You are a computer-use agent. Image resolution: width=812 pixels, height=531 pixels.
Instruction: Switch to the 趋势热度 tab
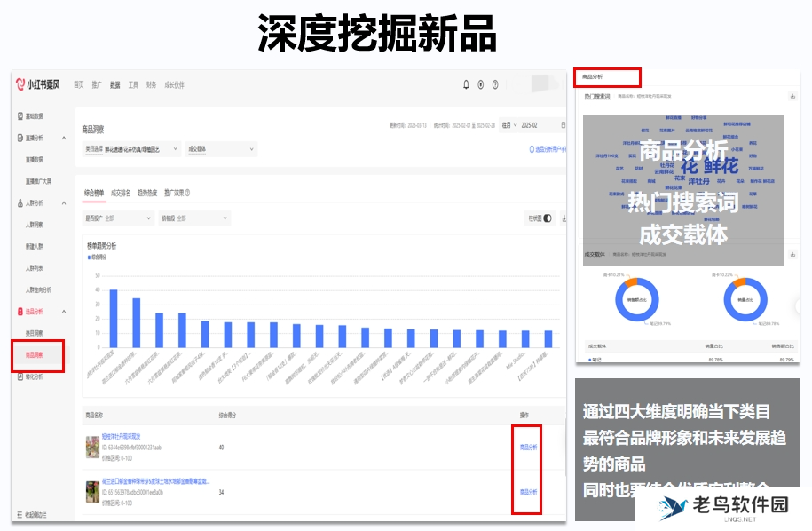click(x=147, y=193)
